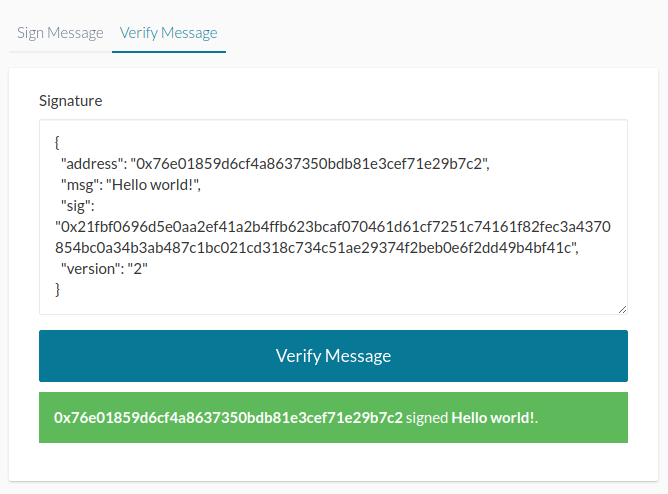Switch to the Sign Message tab

coord(60,33)
